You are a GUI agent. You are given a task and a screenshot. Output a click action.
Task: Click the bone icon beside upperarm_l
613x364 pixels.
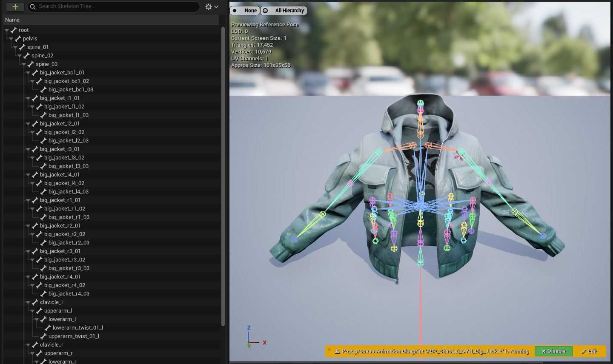click(x=39, y=311)
